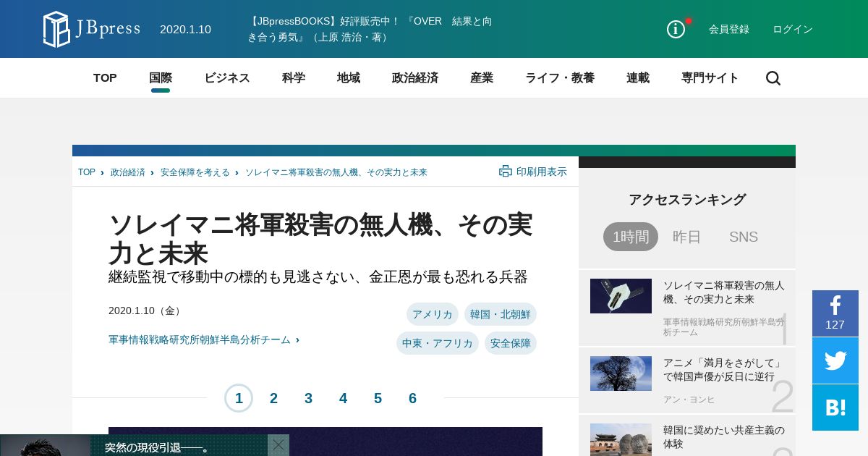Open rank 2 tree and moon thumbnail
This screenshot has width=868, height=456.
tap(621, 373)
